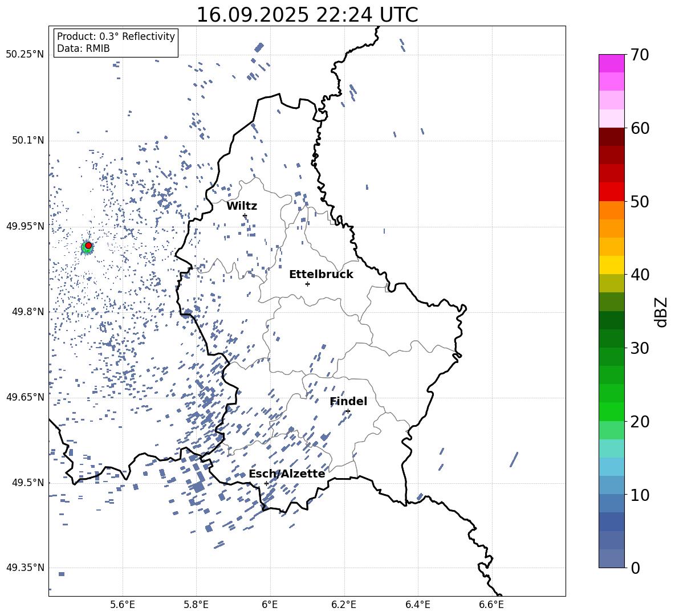Click the 50.1°N latitude label
675x616 pixels.
click(x=28, y=140)
